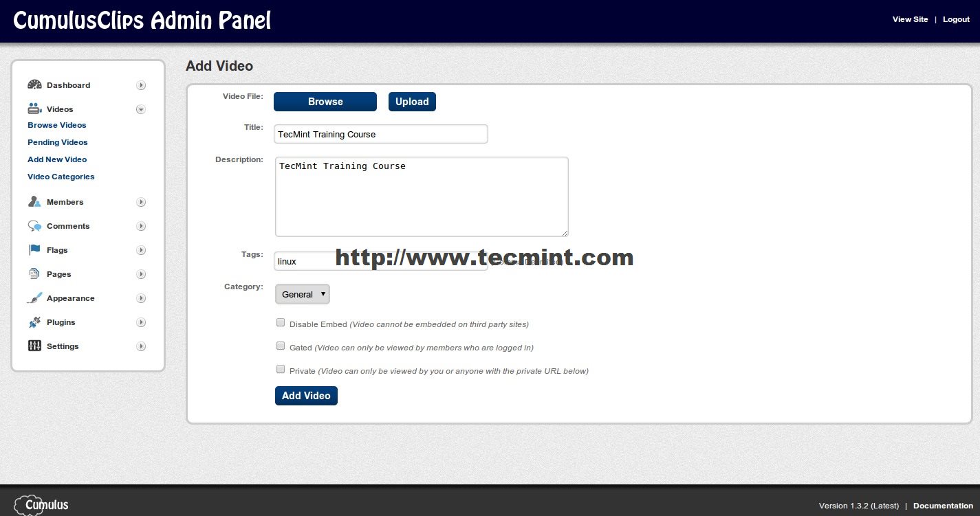Select the Videos menu item
This screenshot has width=980, height=516.
(x=60, y=109)
